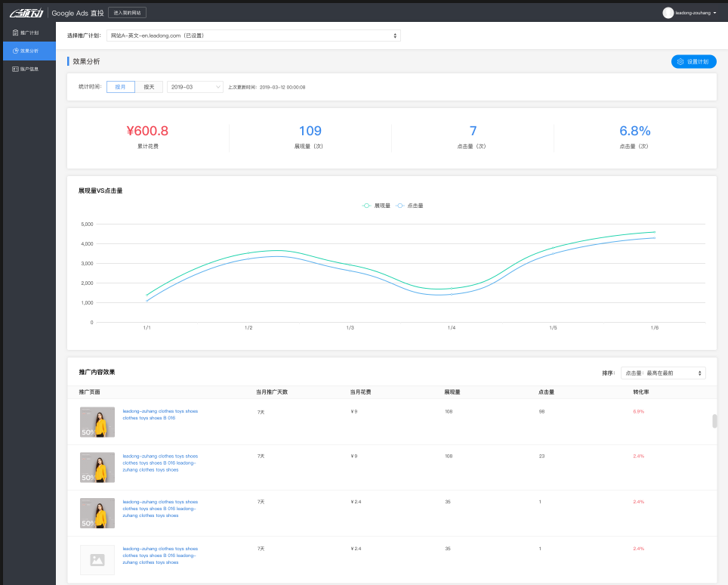
Task: Toggle 展现量 series in chart legend
Action: [376, 206]
